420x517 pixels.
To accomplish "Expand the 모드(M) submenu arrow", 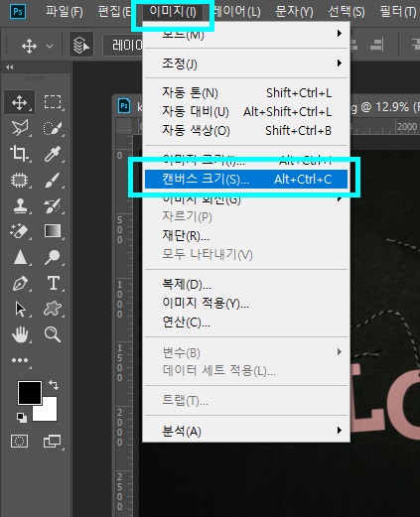I will (x=339, y=34).
